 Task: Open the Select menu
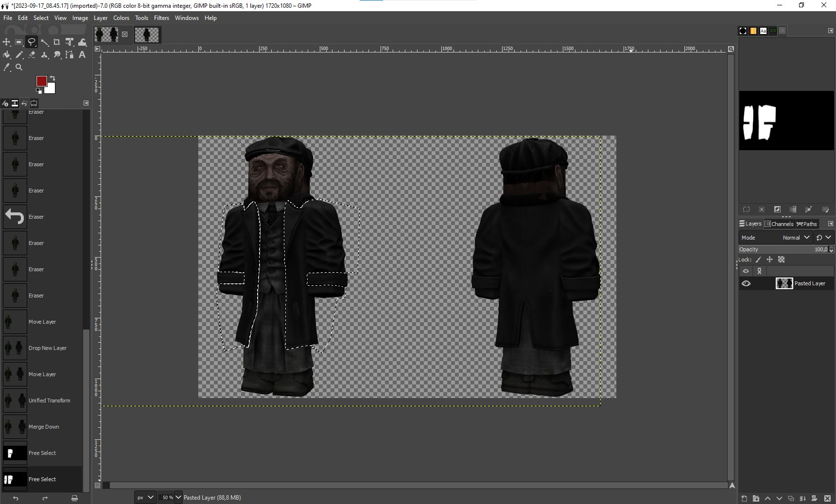(41, 18)
